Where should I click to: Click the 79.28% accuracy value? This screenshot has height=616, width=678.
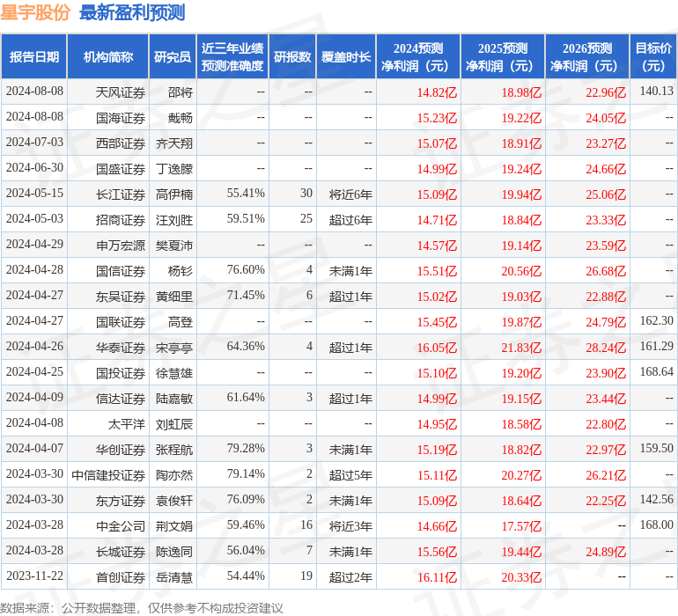pos(246,449)
